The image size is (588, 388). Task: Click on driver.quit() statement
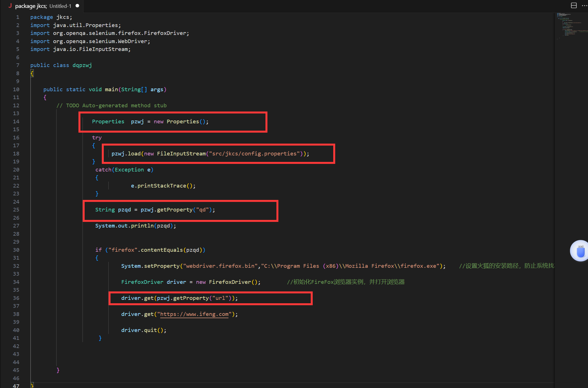click(144, 330)
